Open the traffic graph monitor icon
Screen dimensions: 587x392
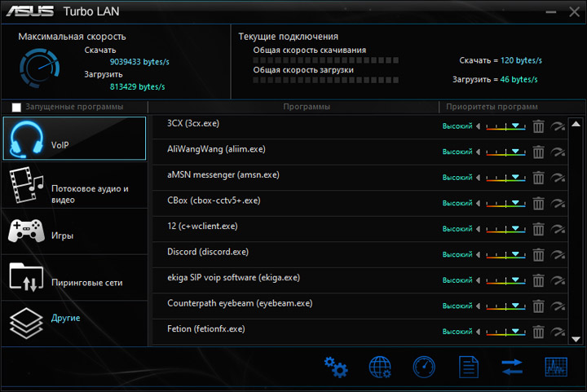coord(556,367)
